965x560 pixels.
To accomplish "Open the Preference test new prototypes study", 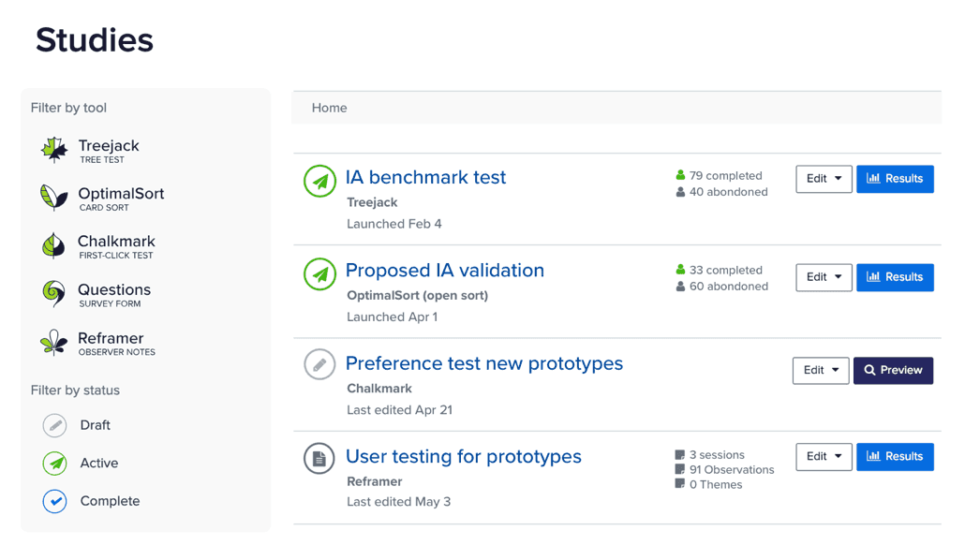I will 484,363.
